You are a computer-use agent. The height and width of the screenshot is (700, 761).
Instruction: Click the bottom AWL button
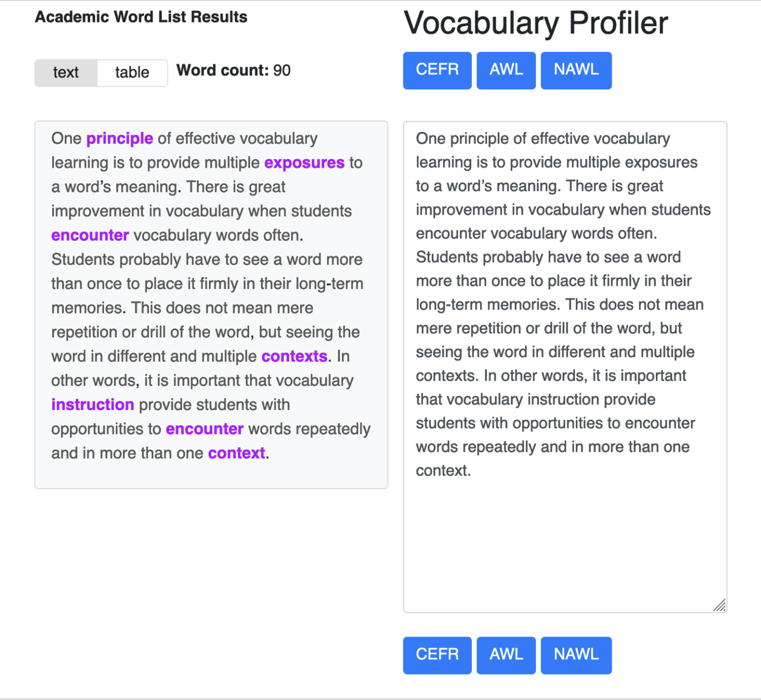[506, 655]
